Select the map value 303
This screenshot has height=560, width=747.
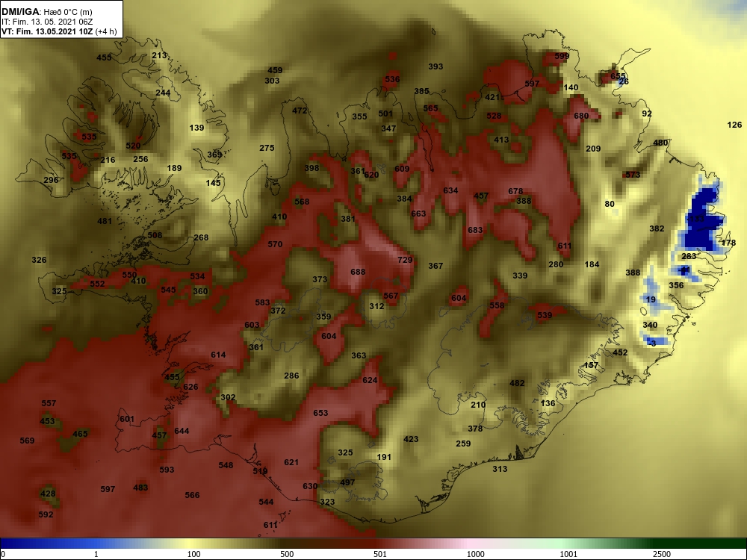272,81
